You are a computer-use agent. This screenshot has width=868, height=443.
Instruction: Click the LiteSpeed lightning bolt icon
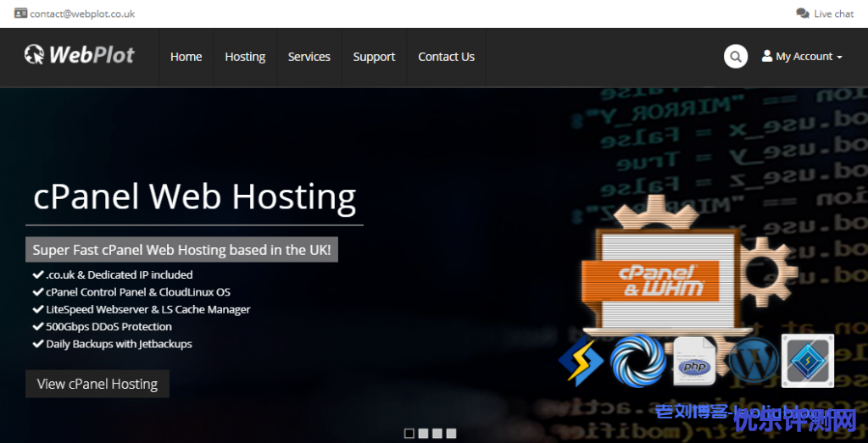click(x=581, y=361)
